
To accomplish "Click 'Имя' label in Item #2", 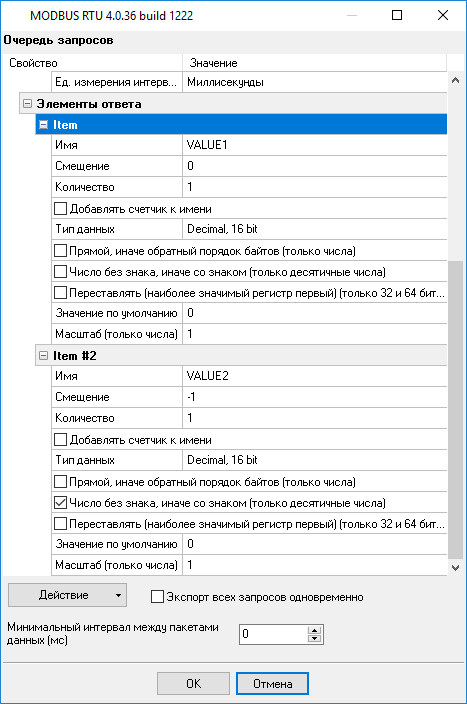I will tap(66, 376).
